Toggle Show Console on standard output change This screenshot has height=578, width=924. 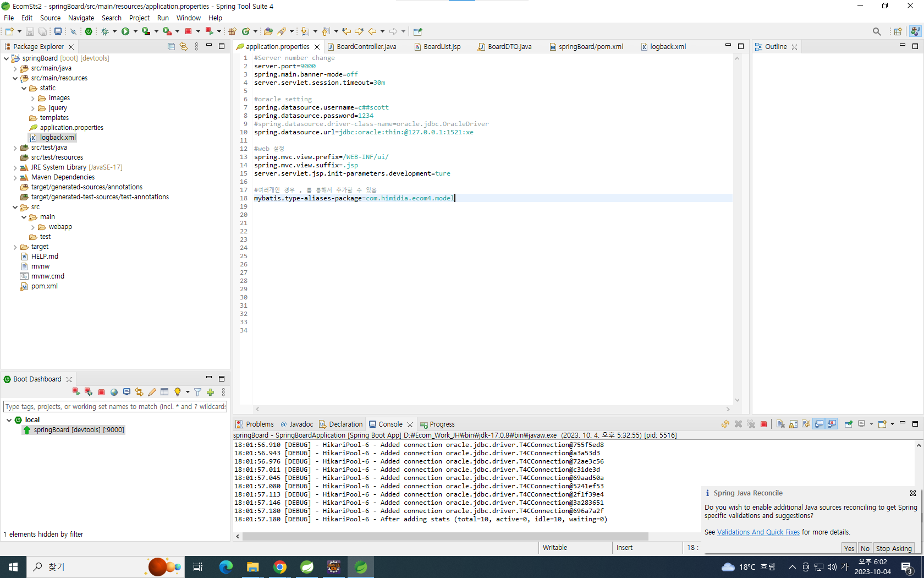pos(819,424)
